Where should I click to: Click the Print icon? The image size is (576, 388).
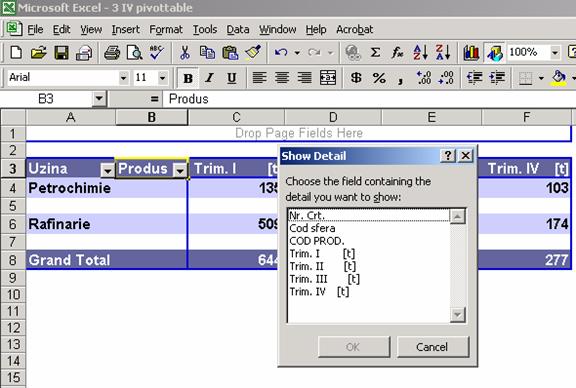point(112,53)
